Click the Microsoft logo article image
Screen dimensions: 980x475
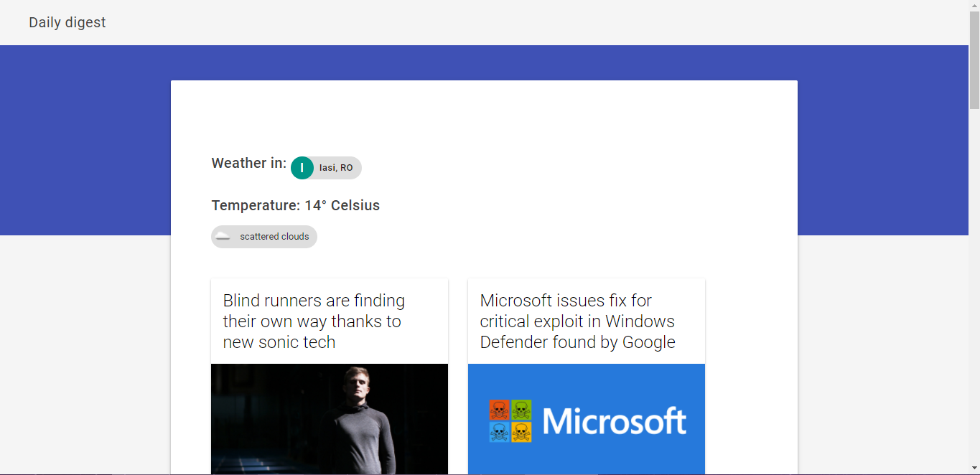point(587,419)
